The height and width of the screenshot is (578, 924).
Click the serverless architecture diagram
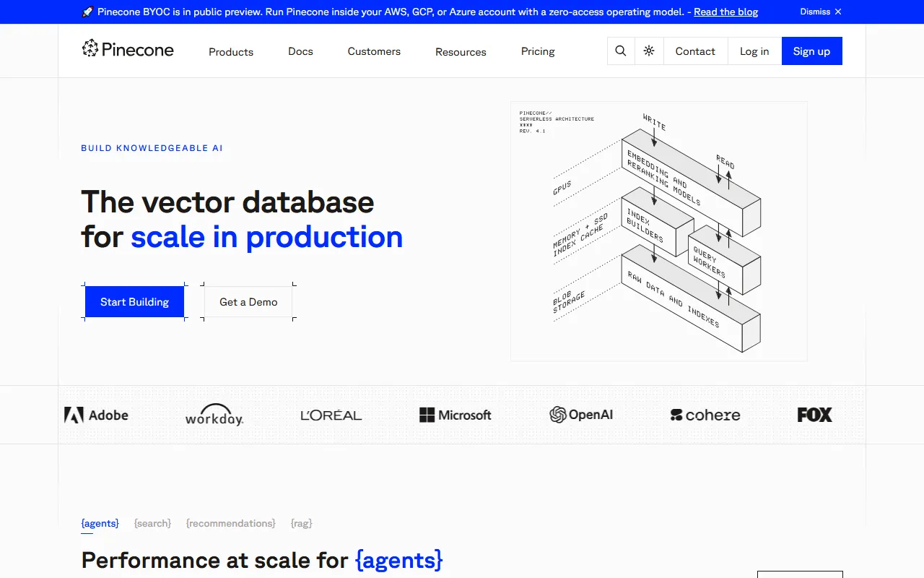point(658,231)
